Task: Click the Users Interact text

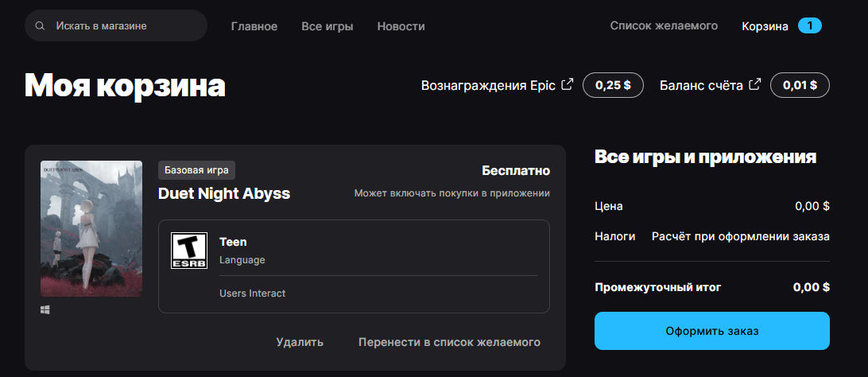Action: coord(253,293)
